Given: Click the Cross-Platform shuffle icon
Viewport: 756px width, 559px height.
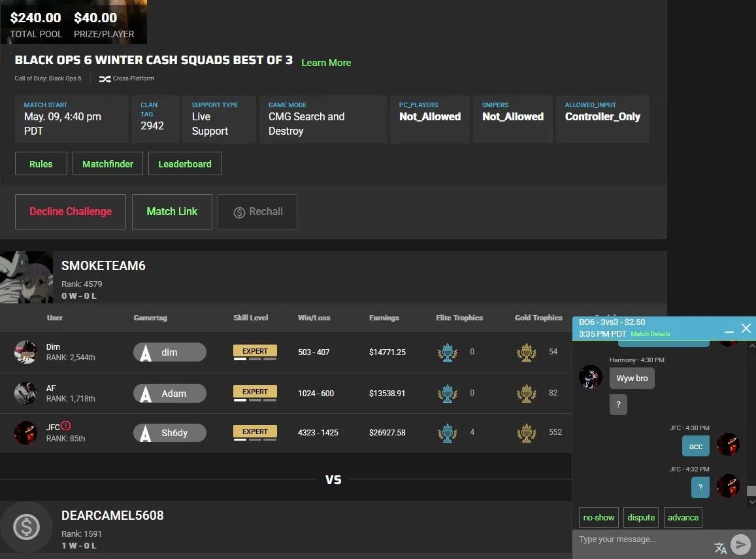Looking at the screenshot, I should 105,78.
